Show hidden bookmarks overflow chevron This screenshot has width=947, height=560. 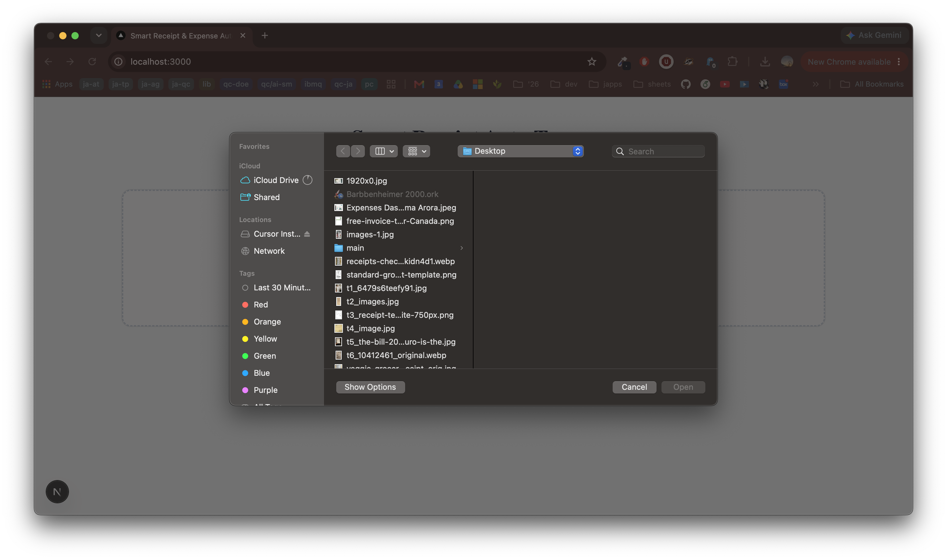pyautogui.click(x=816, y=84)
